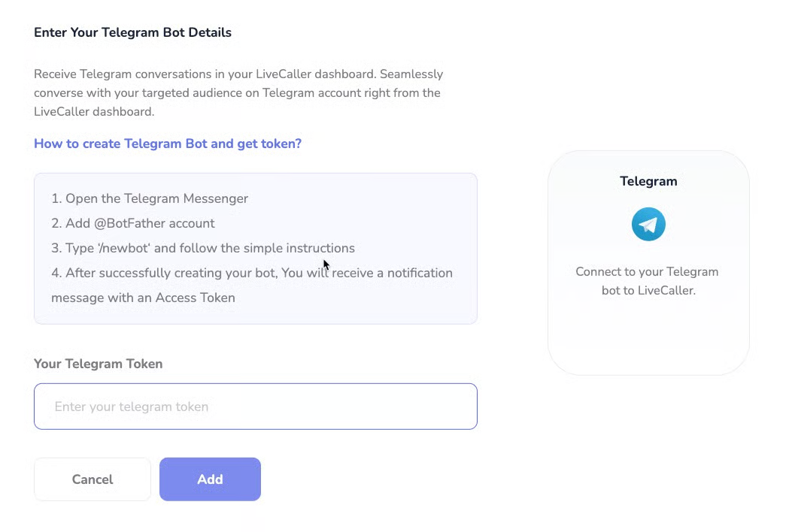The image size is (801, 532).
Task: Select the 'Your Telegram Token' label
Action: (98, 364)
